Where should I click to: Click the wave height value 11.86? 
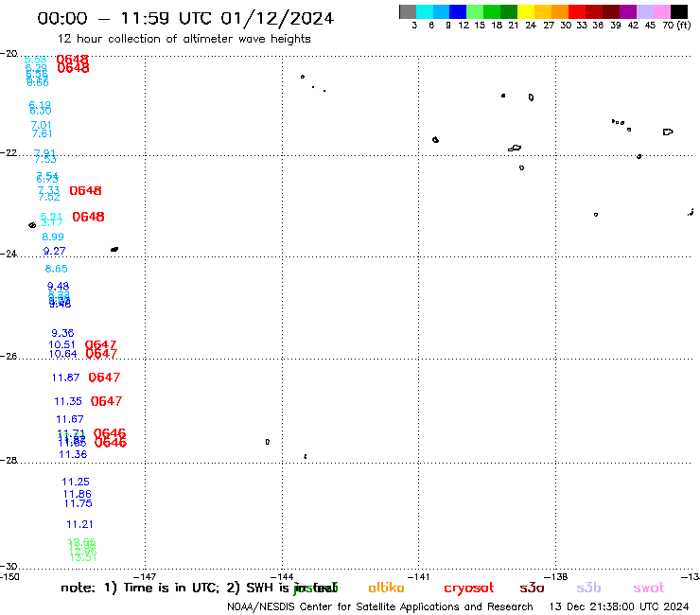point(78,494)
